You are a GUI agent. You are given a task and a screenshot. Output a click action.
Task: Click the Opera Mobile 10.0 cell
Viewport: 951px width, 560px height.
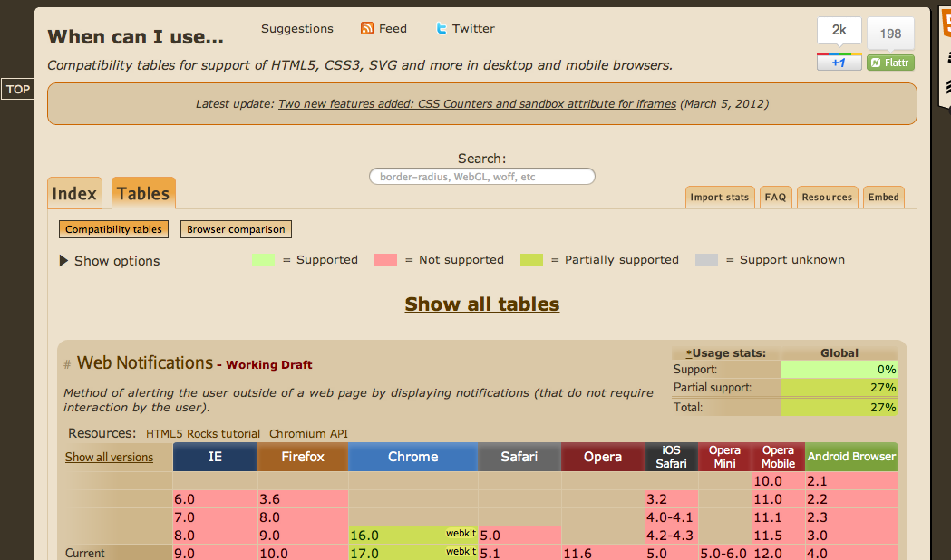pyautogui.click(x=778, y=480)
